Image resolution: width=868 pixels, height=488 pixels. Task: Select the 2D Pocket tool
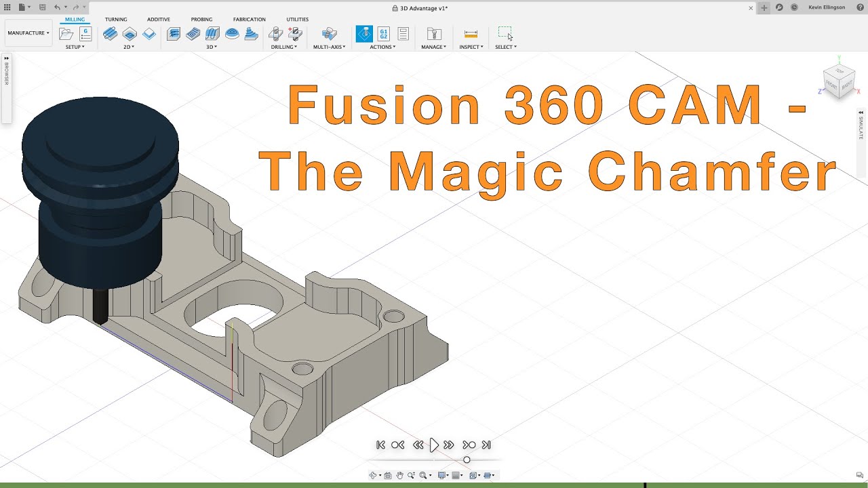(x=130, y=33)
